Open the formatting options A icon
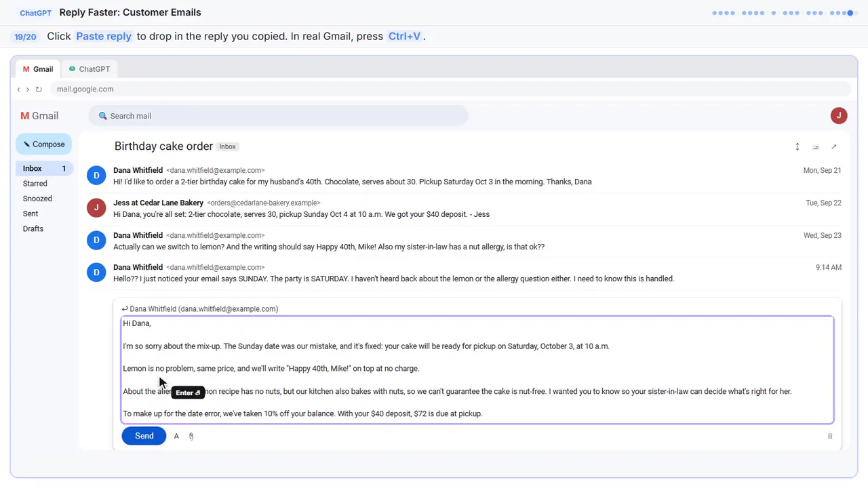Image resolution: width=868 pixels, height=488 pixels. (x=176, y=436)
